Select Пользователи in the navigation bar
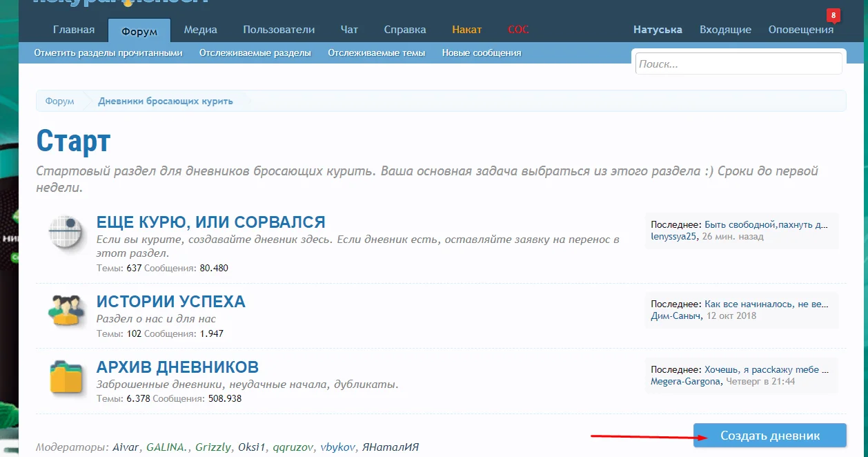 click(x=279, y=30)
